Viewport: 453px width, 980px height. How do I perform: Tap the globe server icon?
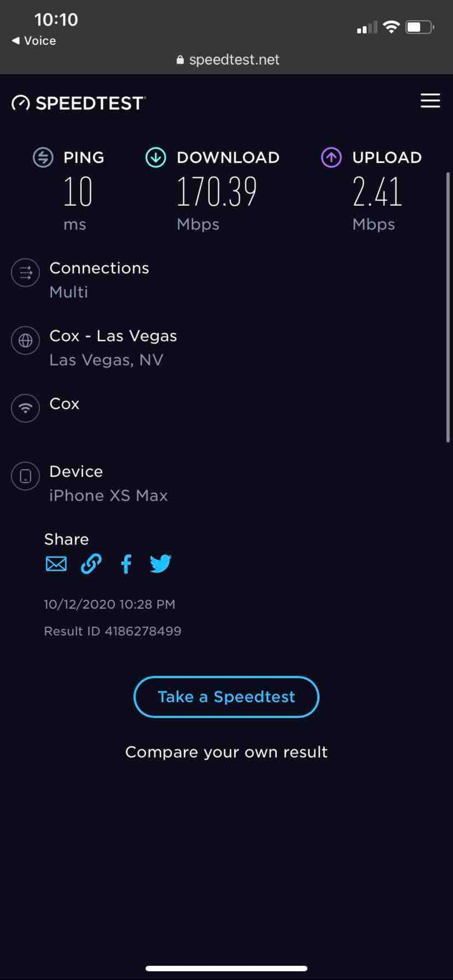tap(25, 340)
